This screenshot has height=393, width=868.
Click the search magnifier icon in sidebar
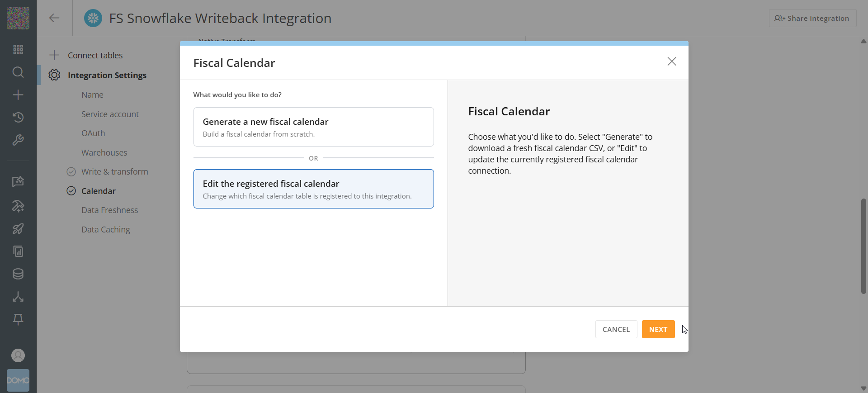point(18,72)
